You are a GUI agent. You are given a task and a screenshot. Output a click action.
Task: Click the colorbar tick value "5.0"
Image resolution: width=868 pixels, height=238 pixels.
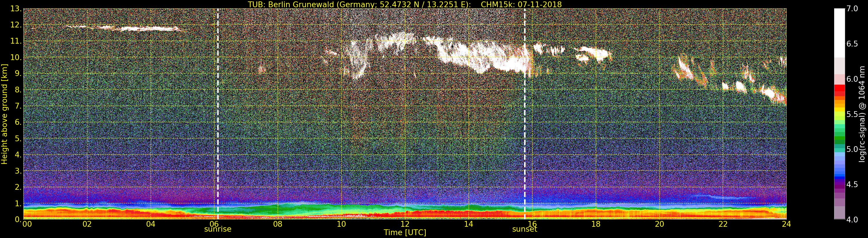[x=852, y=149]
